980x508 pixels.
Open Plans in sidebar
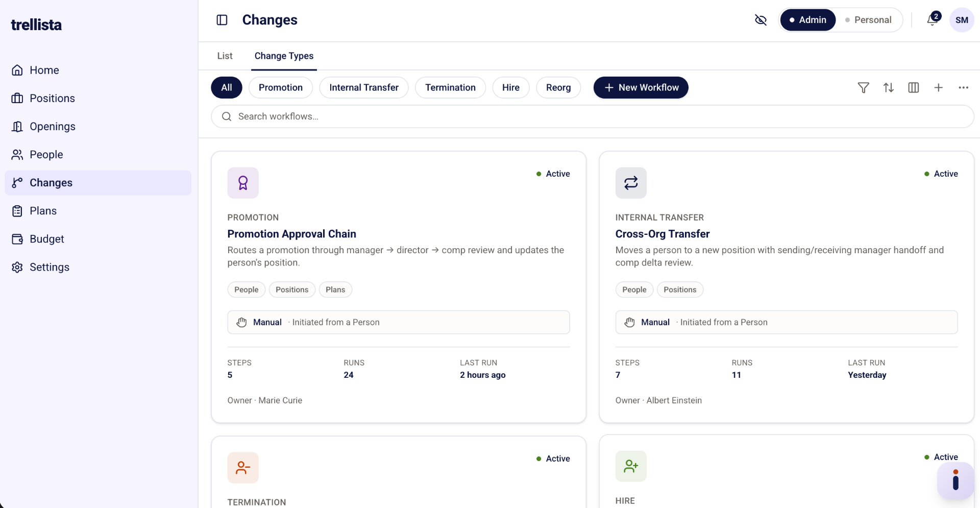[x=98, y=211]
